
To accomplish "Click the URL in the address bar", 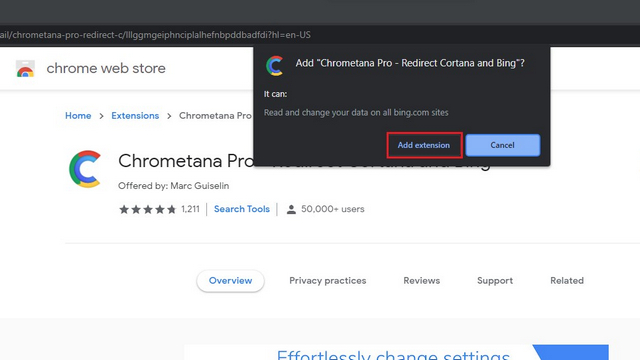I will tap(155, 35).
